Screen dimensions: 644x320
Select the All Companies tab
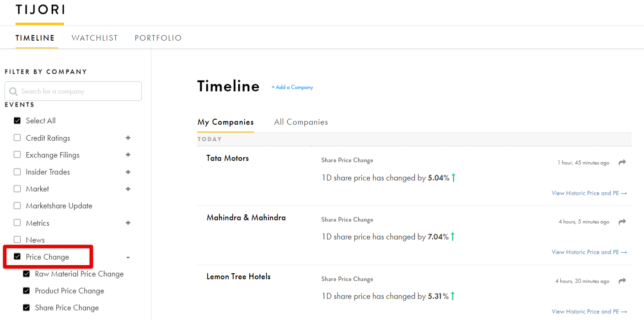[x=301, y=122]
